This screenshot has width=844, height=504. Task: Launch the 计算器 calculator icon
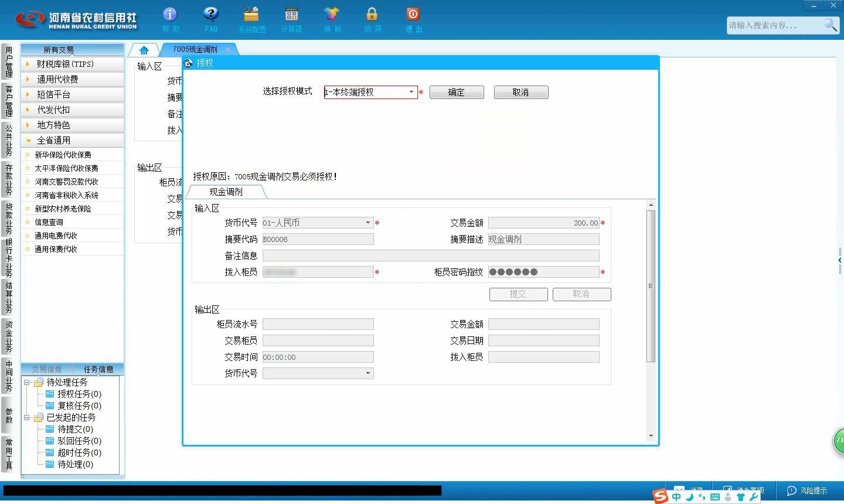291,19
